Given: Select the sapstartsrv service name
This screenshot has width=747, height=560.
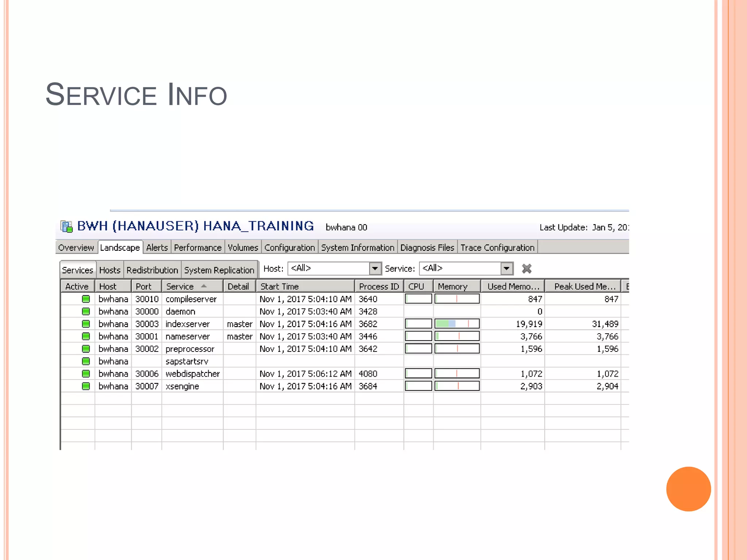Looking at the screenshot, I should 187,361.
